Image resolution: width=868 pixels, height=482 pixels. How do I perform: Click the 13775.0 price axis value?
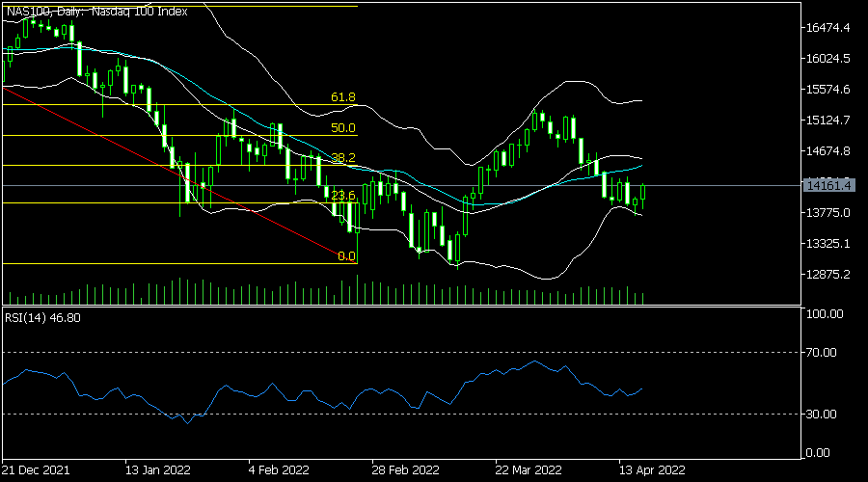pyautogui.click(x=827, y=213)
